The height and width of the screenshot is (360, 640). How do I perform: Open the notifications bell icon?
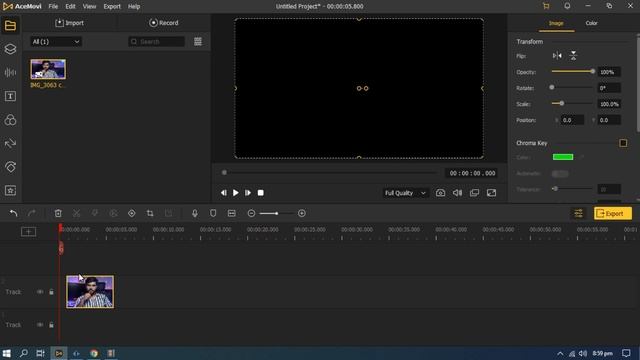[567, 6]
